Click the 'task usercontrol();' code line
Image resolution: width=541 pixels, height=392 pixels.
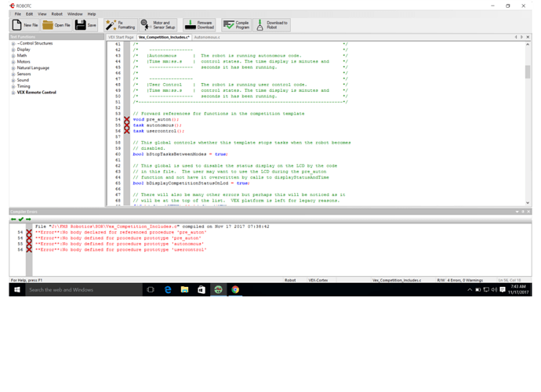click(158, 131)
